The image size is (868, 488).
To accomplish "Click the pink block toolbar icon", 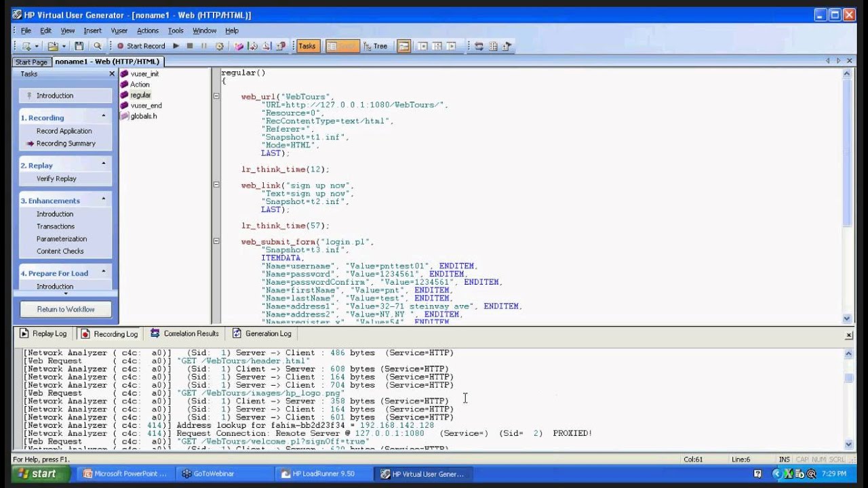I will coord(239,46).
